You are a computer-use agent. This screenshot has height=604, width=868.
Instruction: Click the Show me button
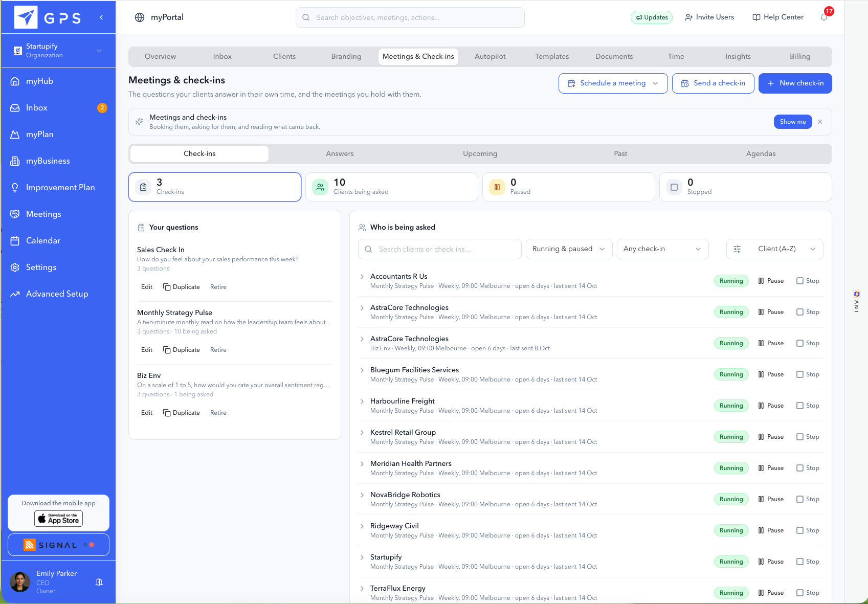point(792,122)
